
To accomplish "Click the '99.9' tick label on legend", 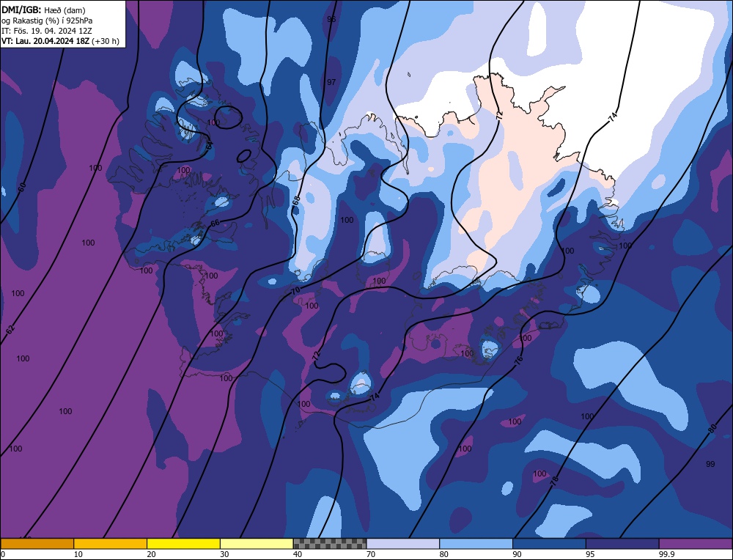I will [666, 554].
